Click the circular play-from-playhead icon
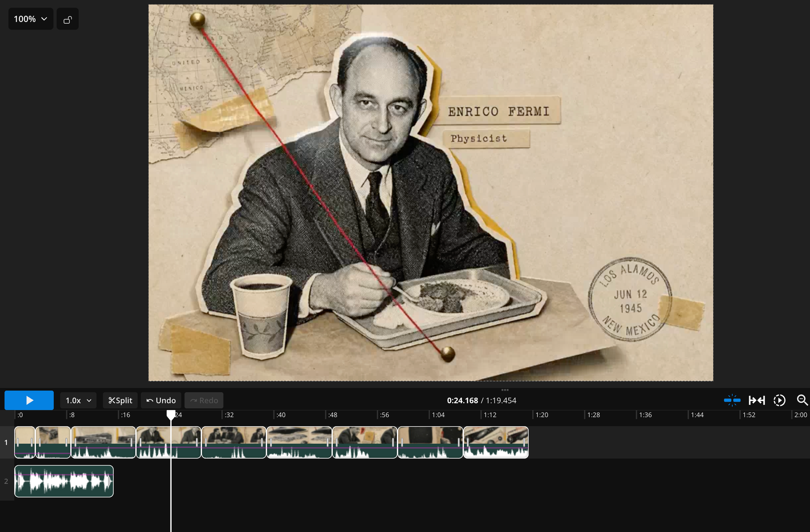810x532 pixels. [x=779, y=400]
